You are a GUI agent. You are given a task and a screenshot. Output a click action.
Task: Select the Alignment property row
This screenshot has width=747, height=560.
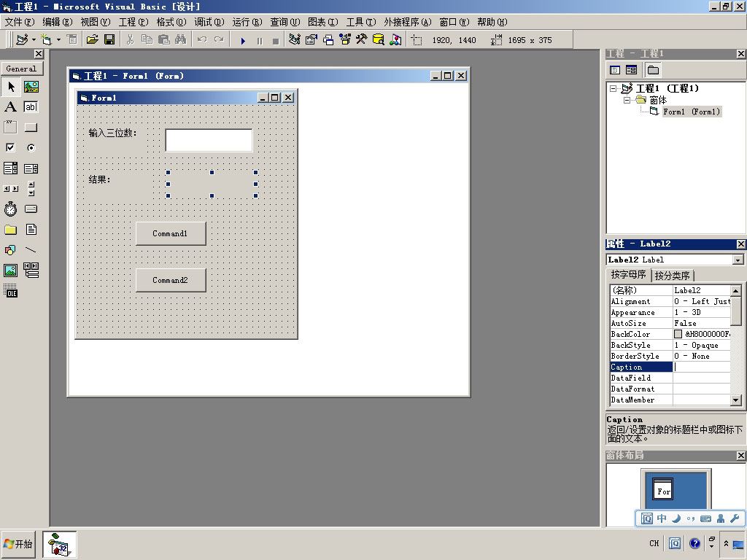click(x=670, y=301)
